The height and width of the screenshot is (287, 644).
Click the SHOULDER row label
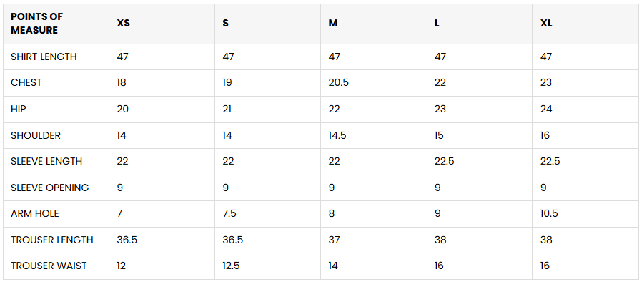[x=36, y=135]
